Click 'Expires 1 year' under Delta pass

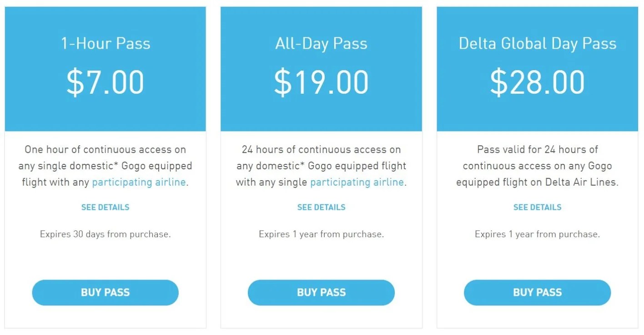[x=537, y=234]
